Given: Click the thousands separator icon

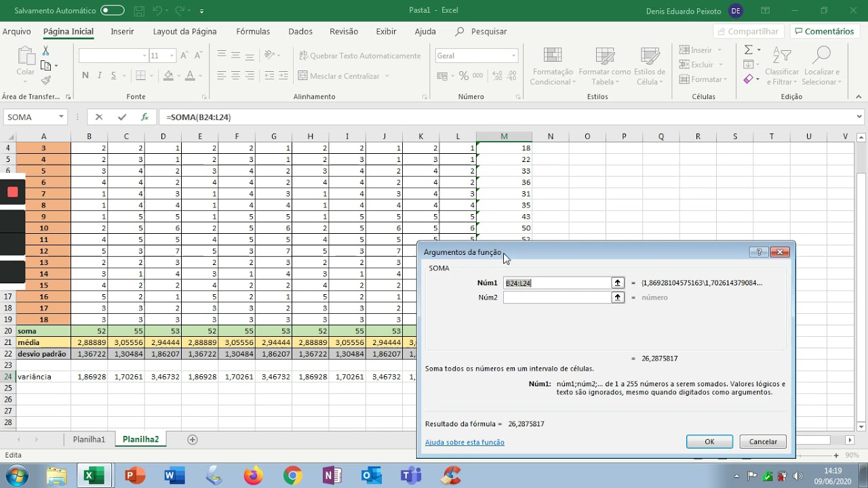Looking at the screenshot, I should [479, 76].
